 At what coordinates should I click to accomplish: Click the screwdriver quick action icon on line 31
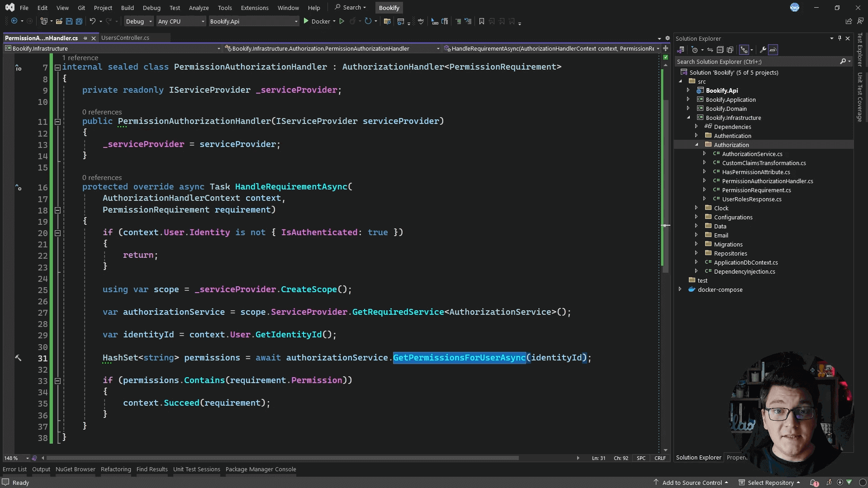(19, 358)
